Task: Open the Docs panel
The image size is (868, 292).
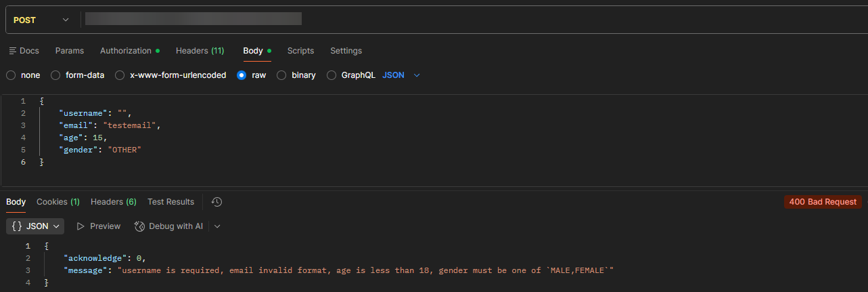Action: 24,51
